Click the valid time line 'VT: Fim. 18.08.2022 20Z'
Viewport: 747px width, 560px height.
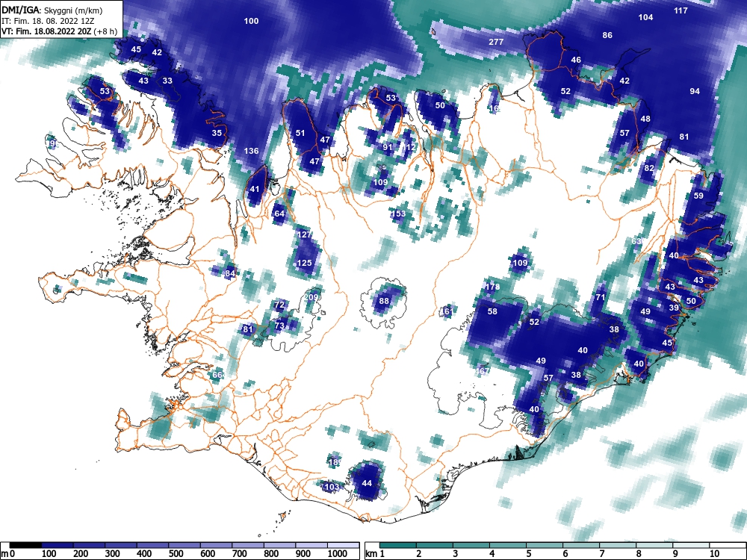47,31
